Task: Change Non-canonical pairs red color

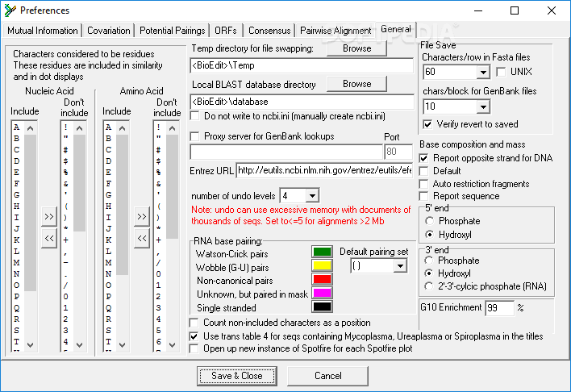Action: pos(323,279)
